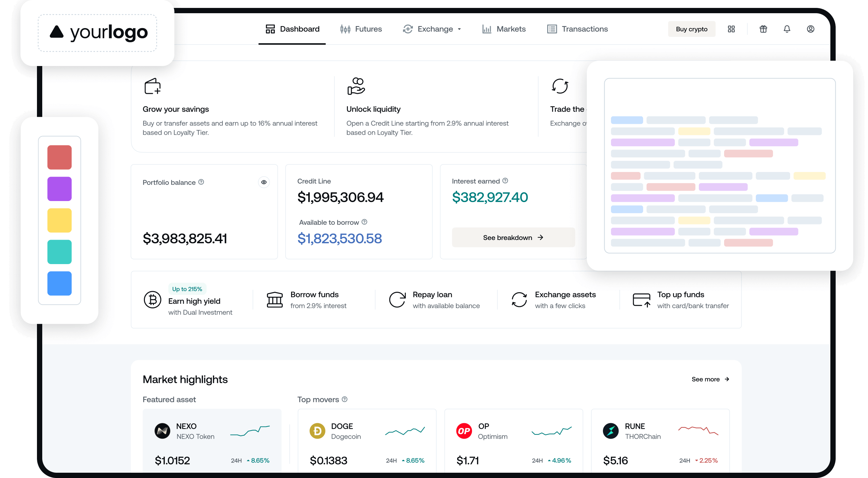Click the OP 4.96% change value

[x=561, y=460]
